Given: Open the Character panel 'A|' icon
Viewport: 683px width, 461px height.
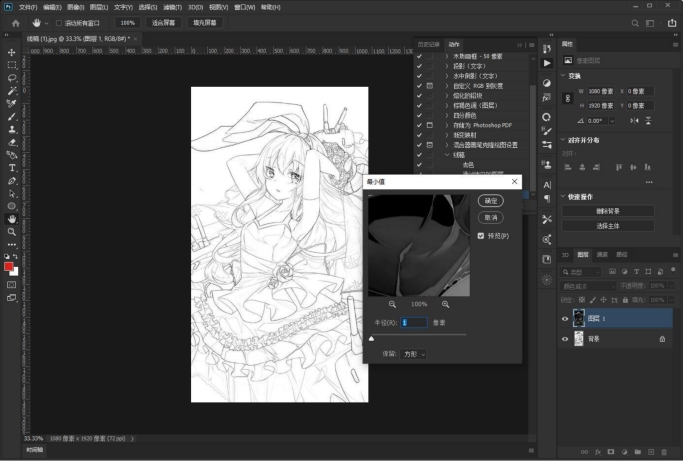Looking at the screenshot, I should tap(547, 185).
